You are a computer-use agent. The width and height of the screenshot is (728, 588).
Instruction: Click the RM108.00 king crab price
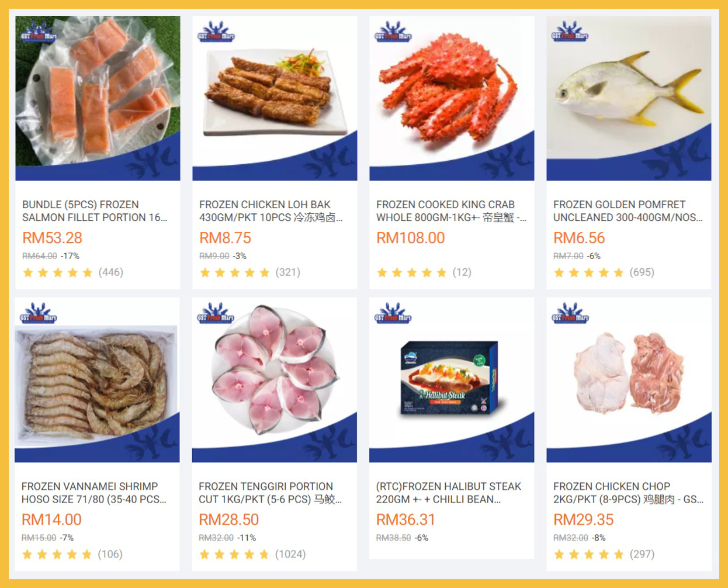click(411, 238)
